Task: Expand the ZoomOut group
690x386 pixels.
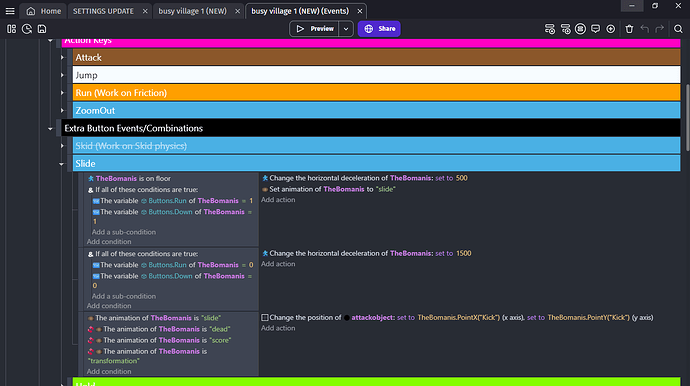Action: (x=62, y=110)
